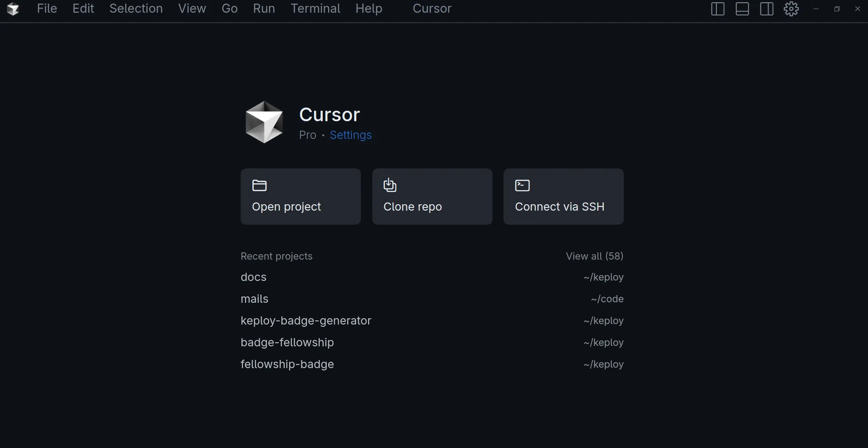Click the Cursor app logo in the menu bar
Screen dimensions: 868x448
point(13,9)
